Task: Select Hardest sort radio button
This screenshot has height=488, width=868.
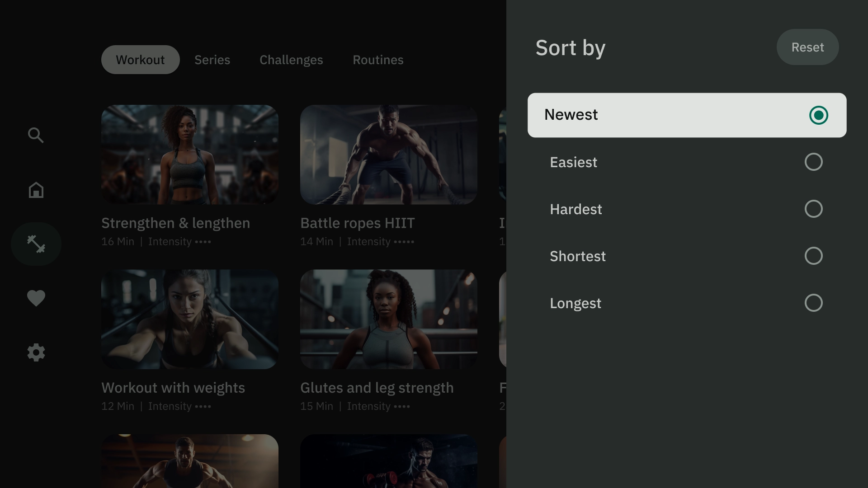Action: [x=813, y=209]
